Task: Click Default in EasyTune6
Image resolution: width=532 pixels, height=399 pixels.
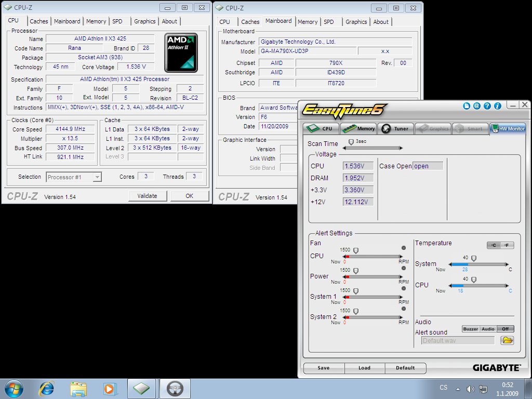Action: click(405, 368)
